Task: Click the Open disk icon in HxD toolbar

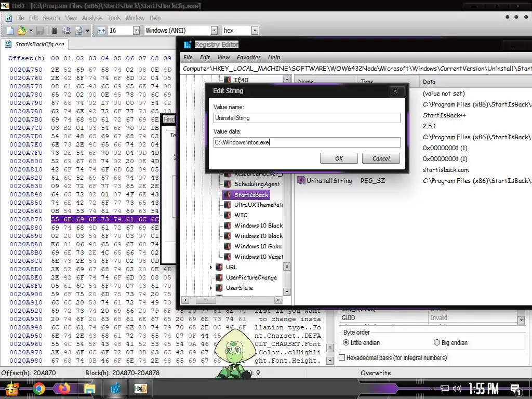Action: (66, 31)
